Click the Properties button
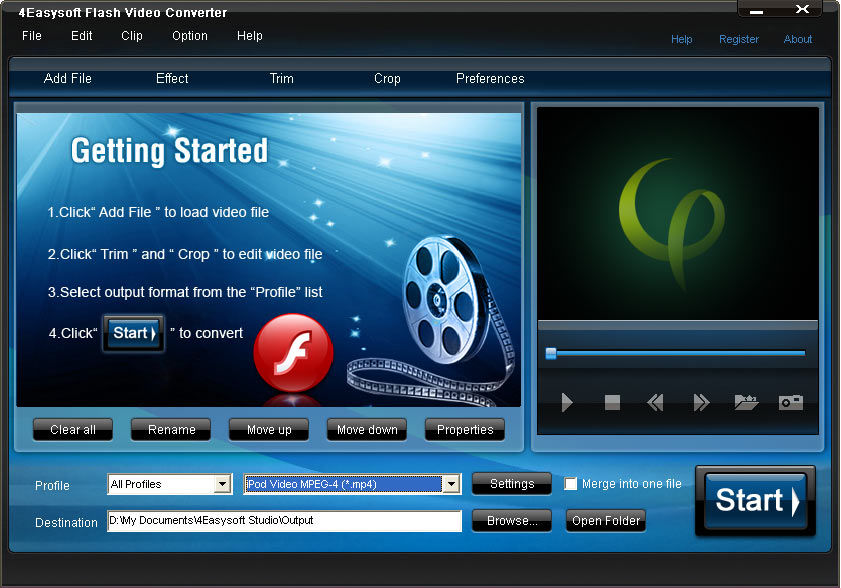The width and height of the screenshot is (841, 588). coord(465,430)
